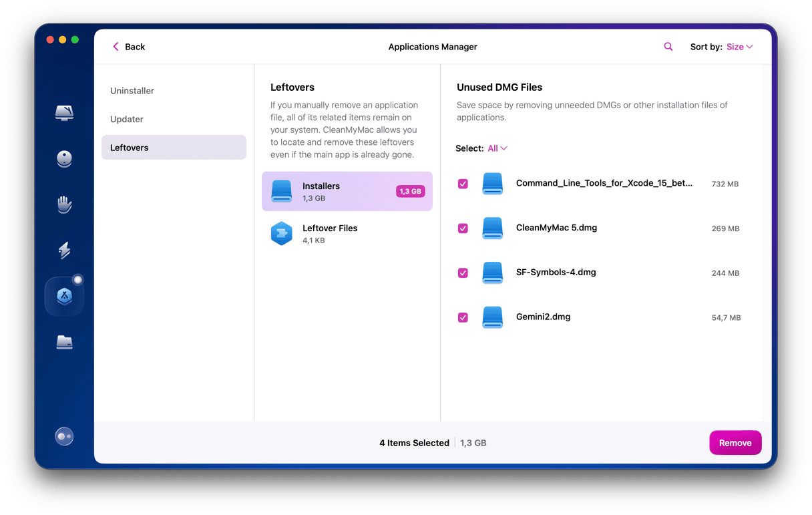Open Protection module hand icon

tap(64, 204)
